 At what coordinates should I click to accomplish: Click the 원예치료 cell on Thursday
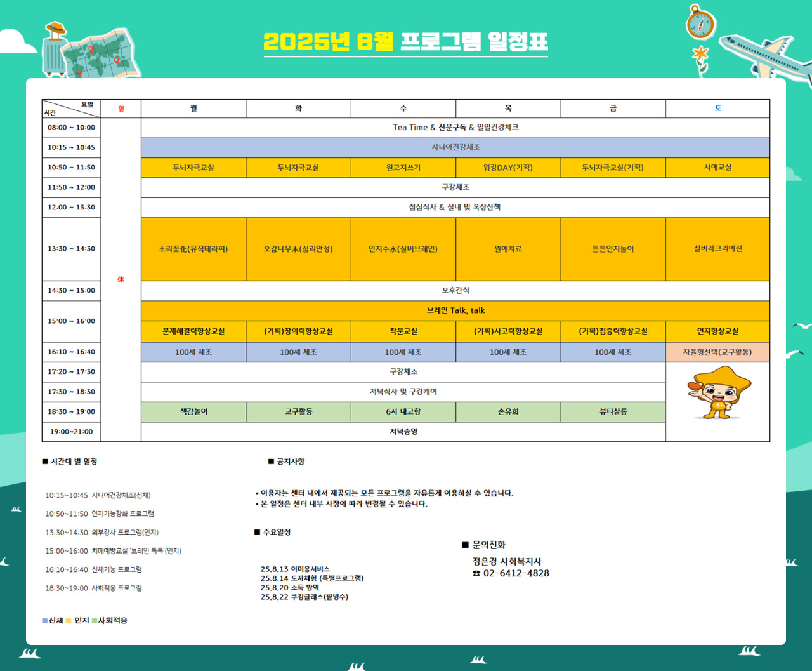click(x=508, y=249)
